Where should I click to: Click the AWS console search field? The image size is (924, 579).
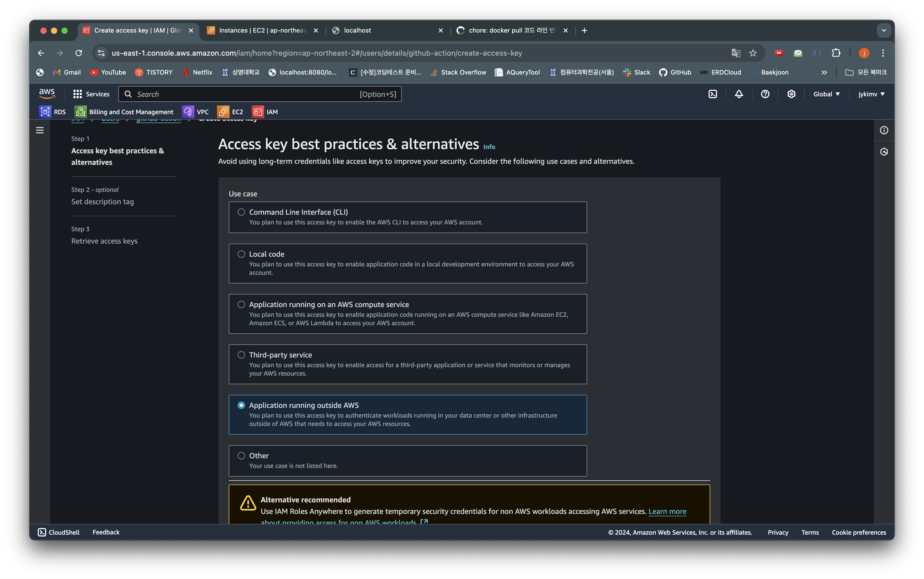click(245, 94)
